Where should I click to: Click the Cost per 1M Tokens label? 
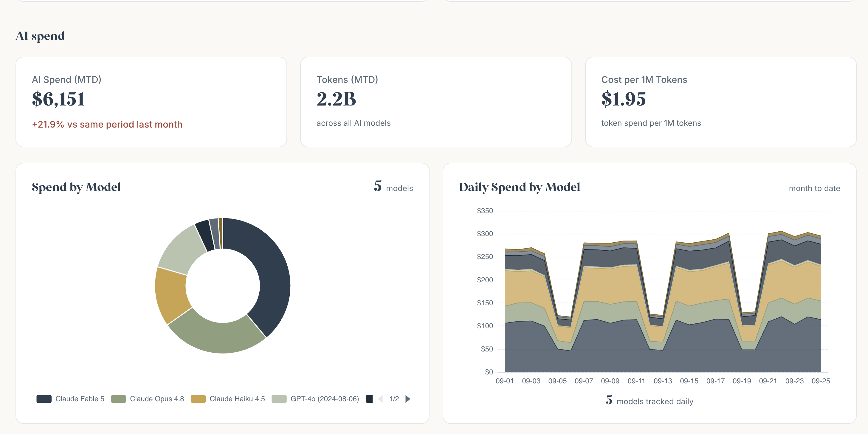(x=644, y=80)
